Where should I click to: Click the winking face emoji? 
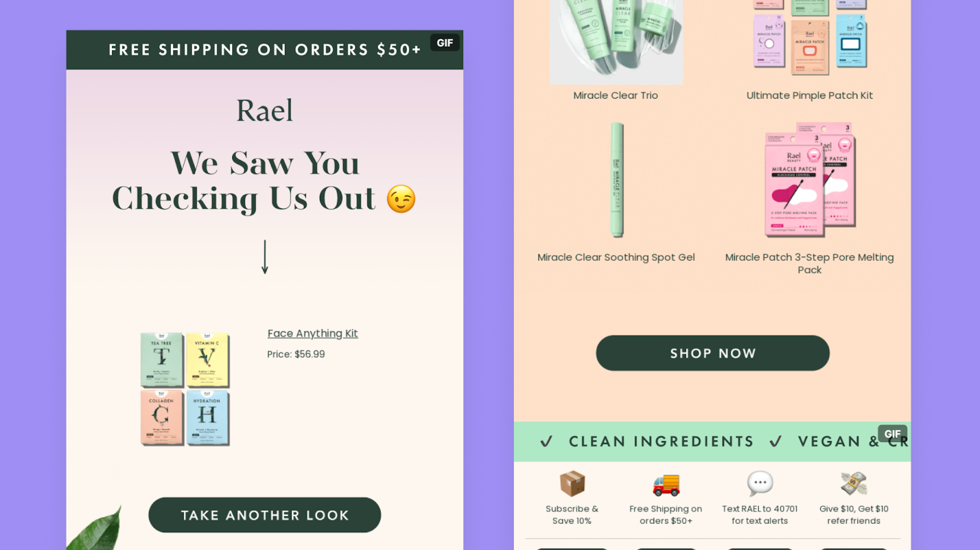[x=401, y=199]
